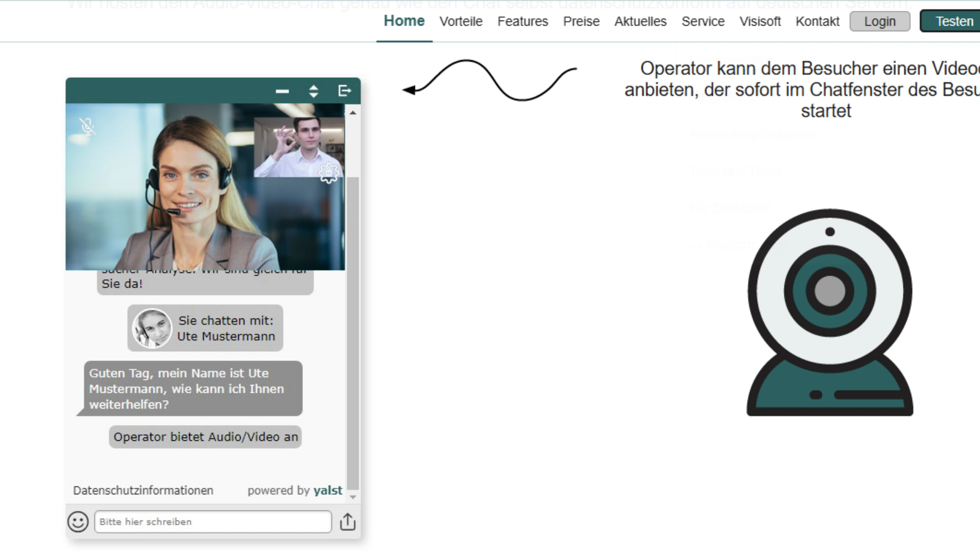
Task: Go to the Preise menu item
Action: [581, 21]
